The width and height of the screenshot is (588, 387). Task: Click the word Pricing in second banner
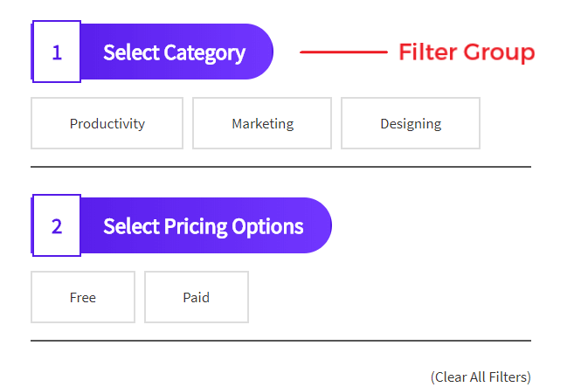(x=196, y=227)
